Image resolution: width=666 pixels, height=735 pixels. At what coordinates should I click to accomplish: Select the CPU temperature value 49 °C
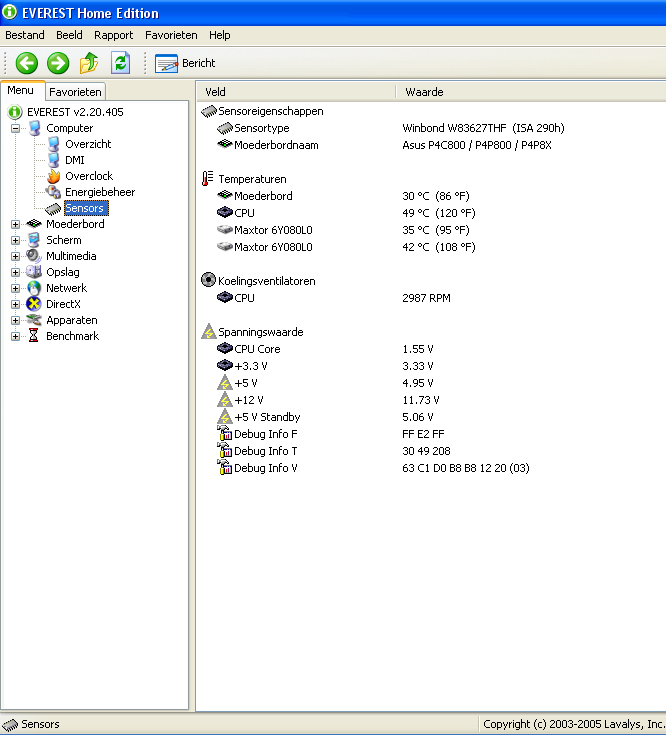point(439,213)
